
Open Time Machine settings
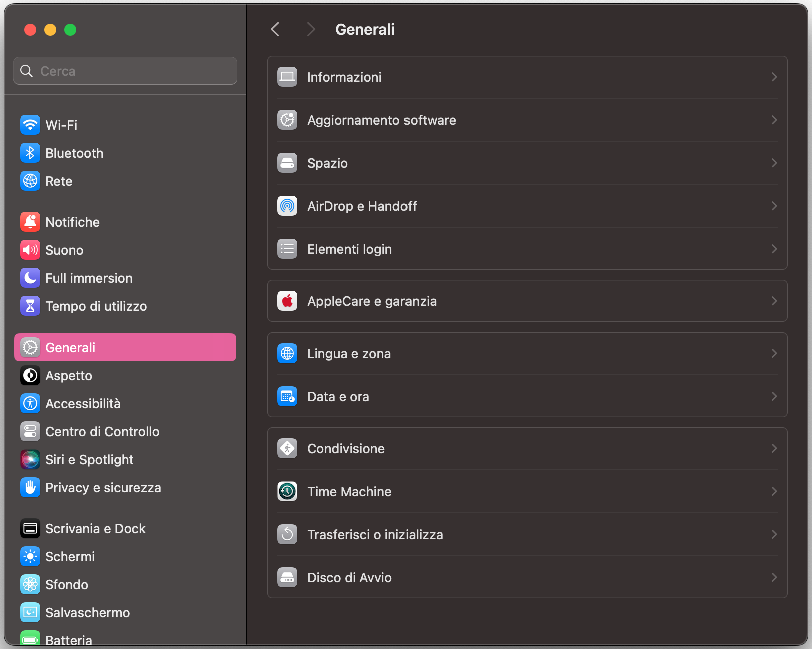click(349, 491)
